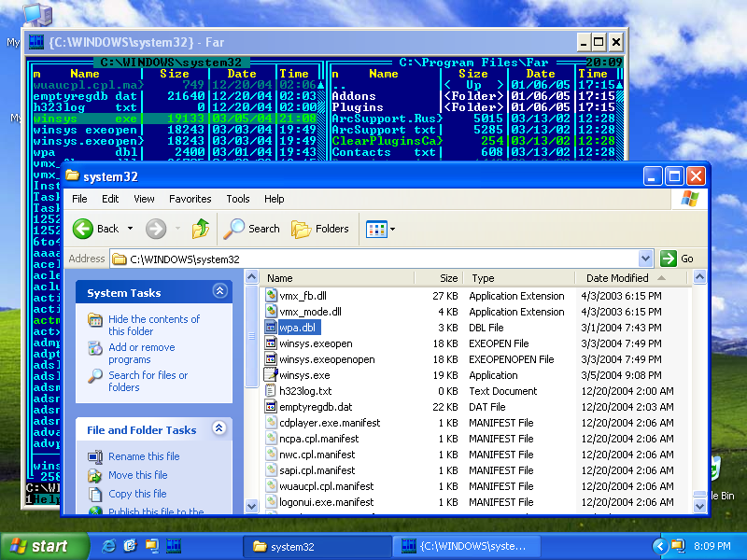Viewport: 747px width, 560px height.
Task: Expand hidden system tray icons
Action: pyautogui.click(x=659, y=546)
